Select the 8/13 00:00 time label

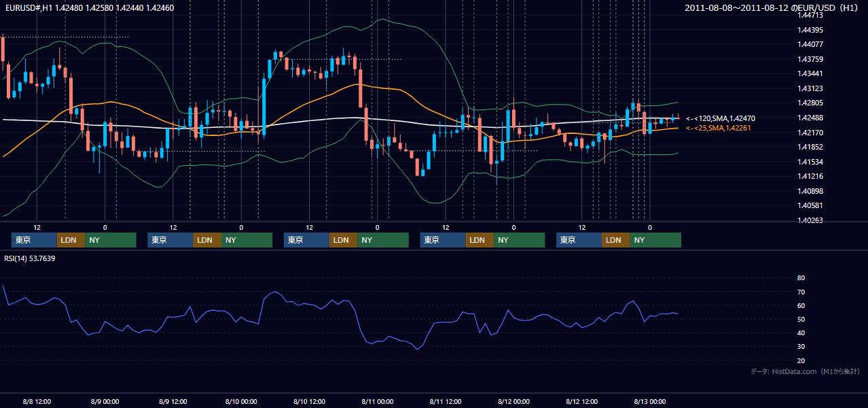[649, 401]
